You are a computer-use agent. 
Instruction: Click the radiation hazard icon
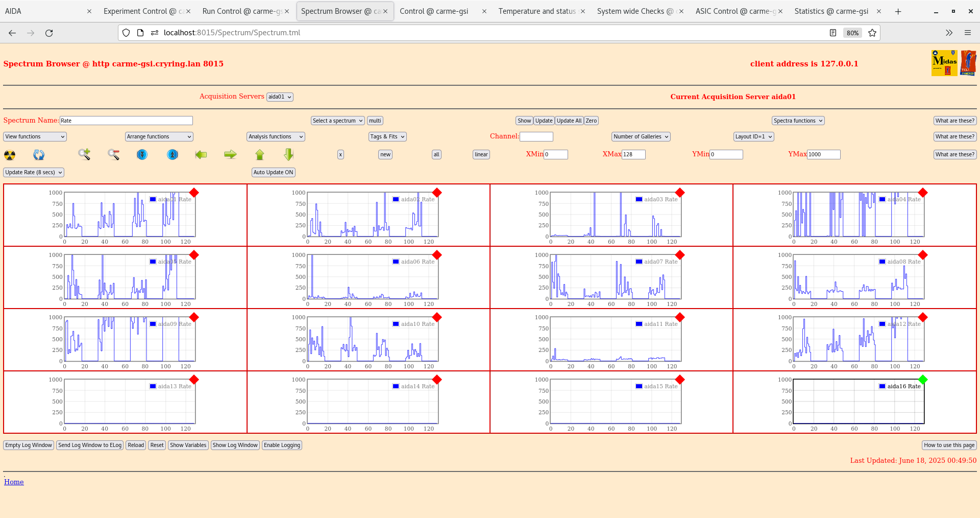click(x=10, y=155)
